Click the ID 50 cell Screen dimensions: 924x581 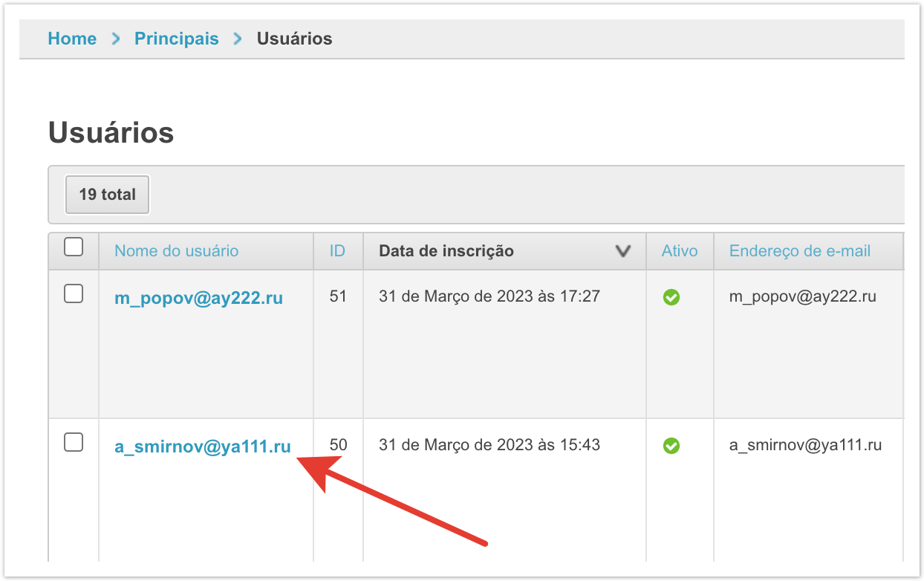tap(338, 445)
